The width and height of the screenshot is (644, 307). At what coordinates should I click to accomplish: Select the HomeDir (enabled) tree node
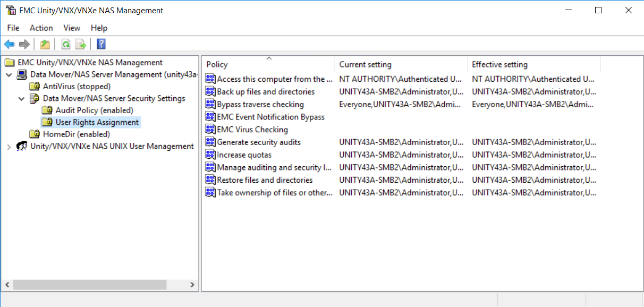pos(76,134)
